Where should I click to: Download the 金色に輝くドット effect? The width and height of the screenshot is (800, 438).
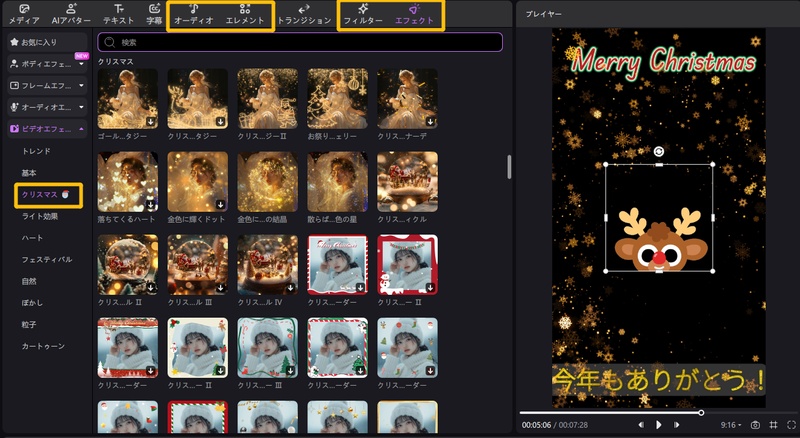tap(220, 204)
